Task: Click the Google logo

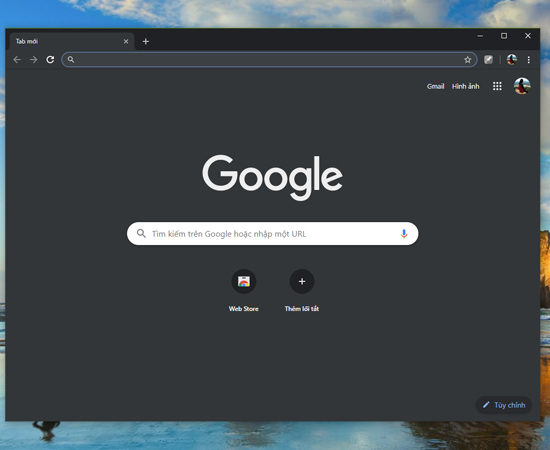Action: coord(273,177)
